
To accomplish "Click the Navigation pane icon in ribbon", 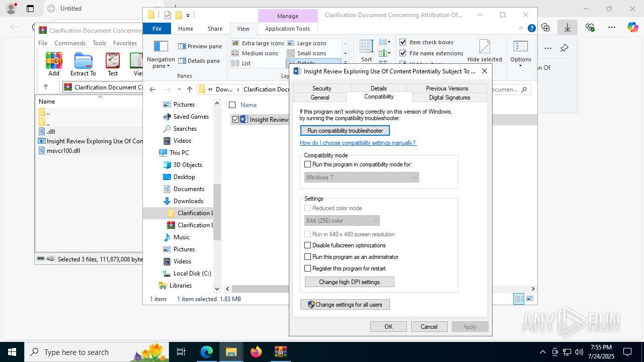I will pyautogui.click(x=160, y=47).
